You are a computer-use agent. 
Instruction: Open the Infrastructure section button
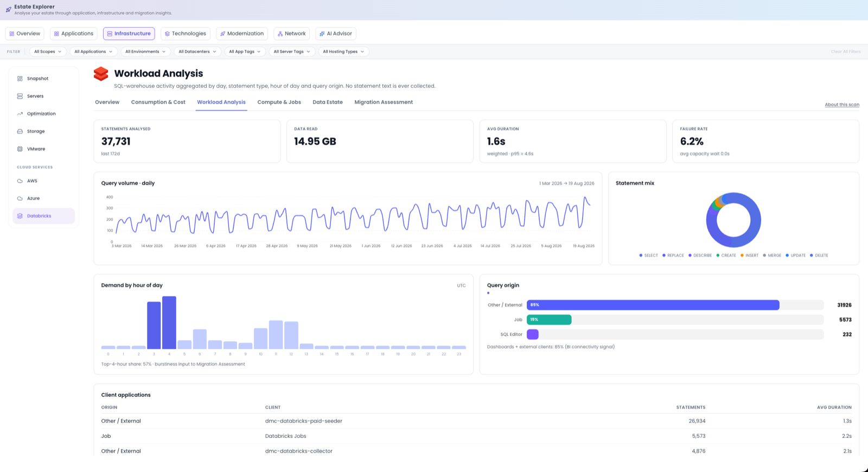pyautogui.click(x=129, y=34)
